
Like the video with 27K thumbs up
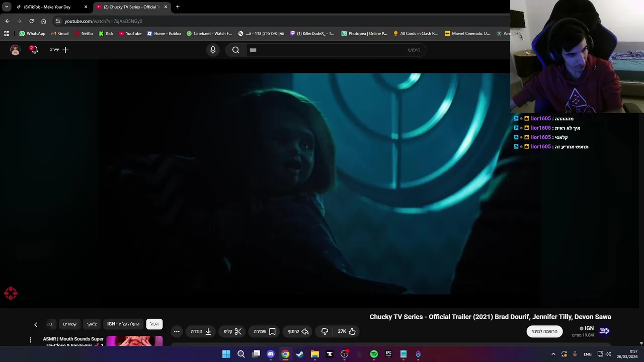click(x=347, y=331)
